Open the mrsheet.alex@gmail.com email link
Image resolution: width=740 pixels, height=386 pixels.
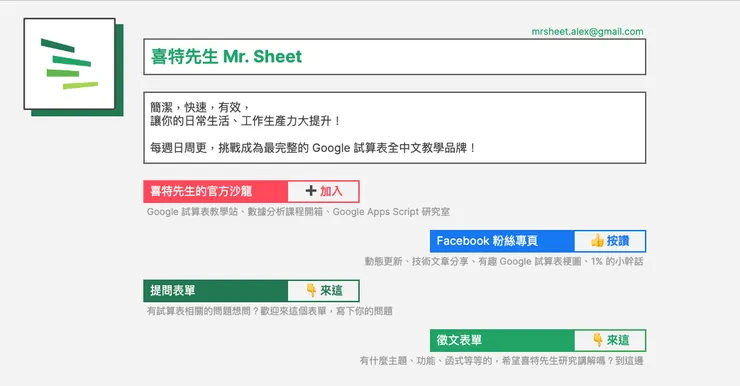click(x=587, y=32)
